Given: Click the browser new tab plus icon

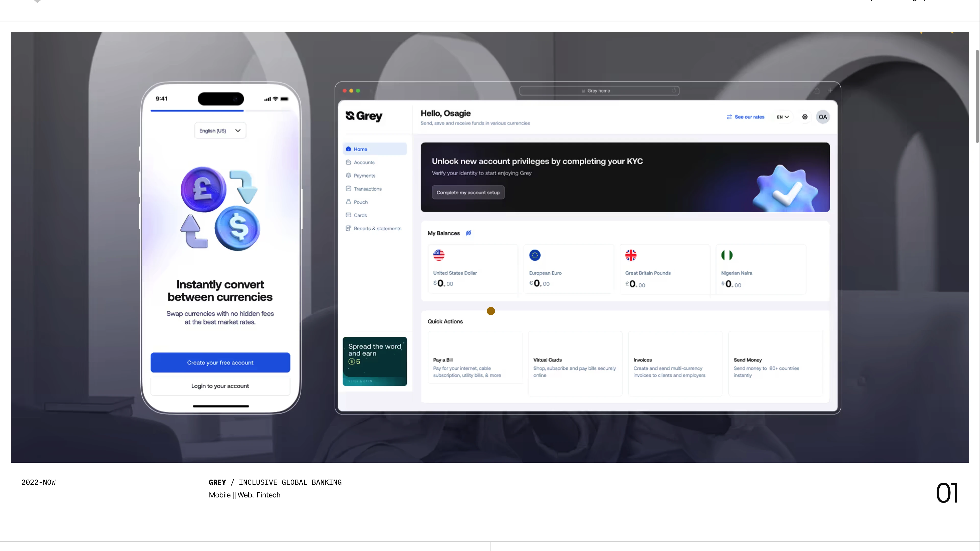Looking at the screenshot, I should tap(830, 91).
